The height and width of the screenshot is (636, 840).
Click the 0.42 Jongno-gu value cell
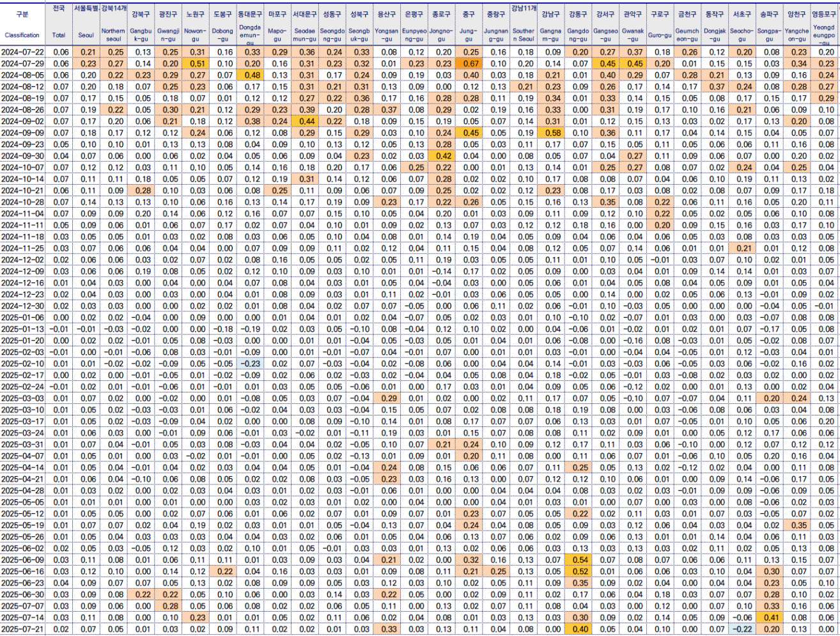coord(441,155)
